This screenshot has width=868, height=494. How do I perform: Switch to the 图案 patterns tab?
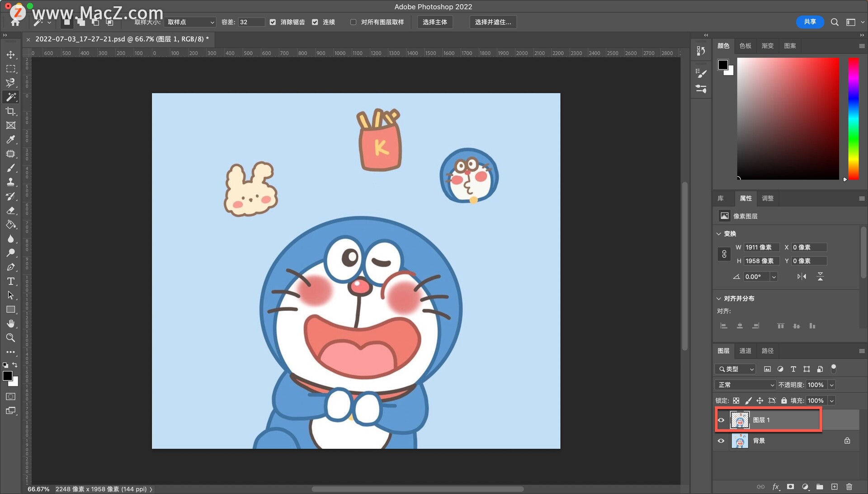[790, 46]
